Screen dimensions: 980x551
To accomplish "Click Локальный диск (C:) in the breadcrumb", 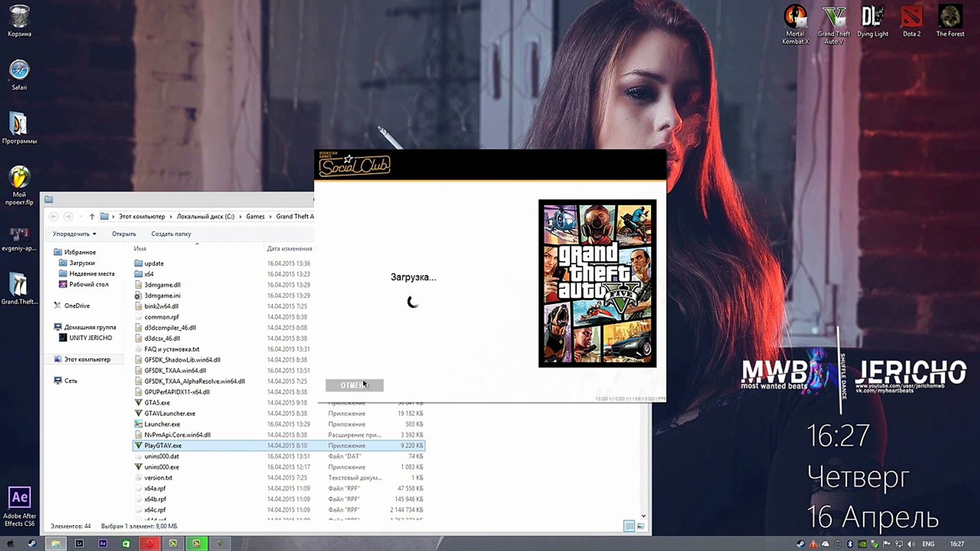I will 205,216.
